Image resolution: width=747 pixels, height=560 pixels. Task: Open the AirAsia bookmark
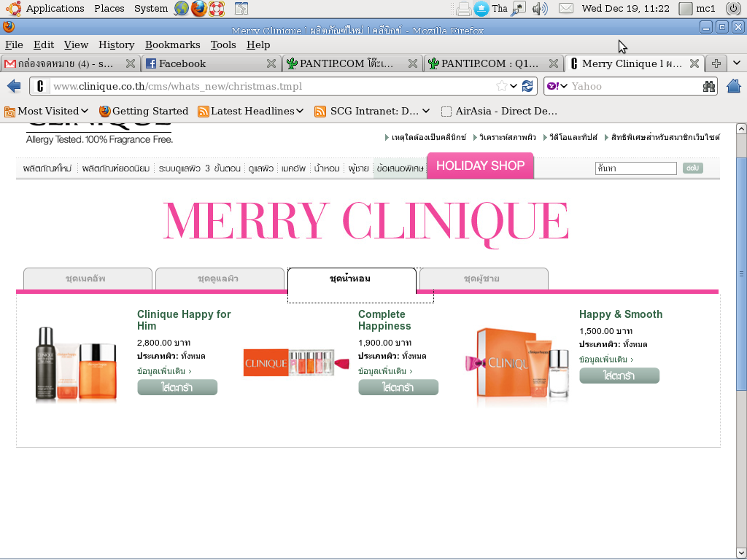click(499, 111)
